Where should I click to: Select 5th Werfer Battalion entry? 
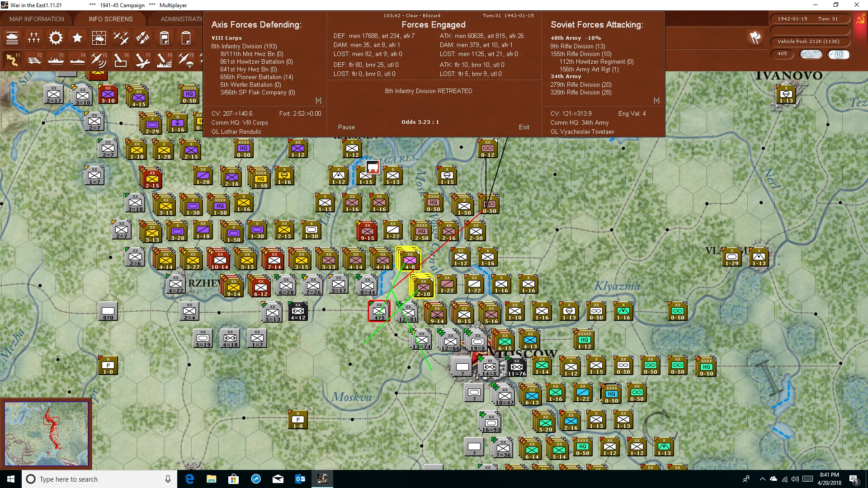click(250, 85)
